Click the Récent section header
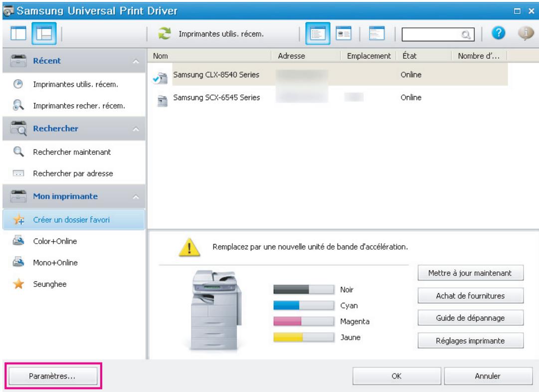This screenshot has width=539, height=392. pos(74,61)
